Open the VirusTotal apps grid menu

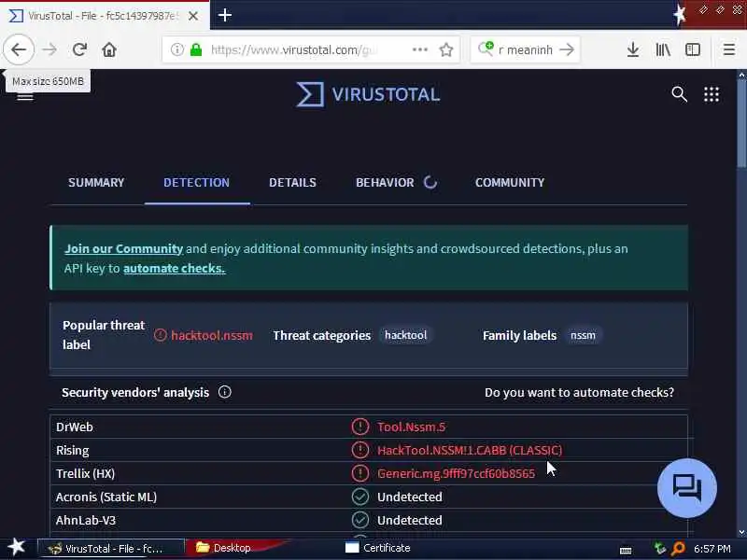(x=712, y=94)
